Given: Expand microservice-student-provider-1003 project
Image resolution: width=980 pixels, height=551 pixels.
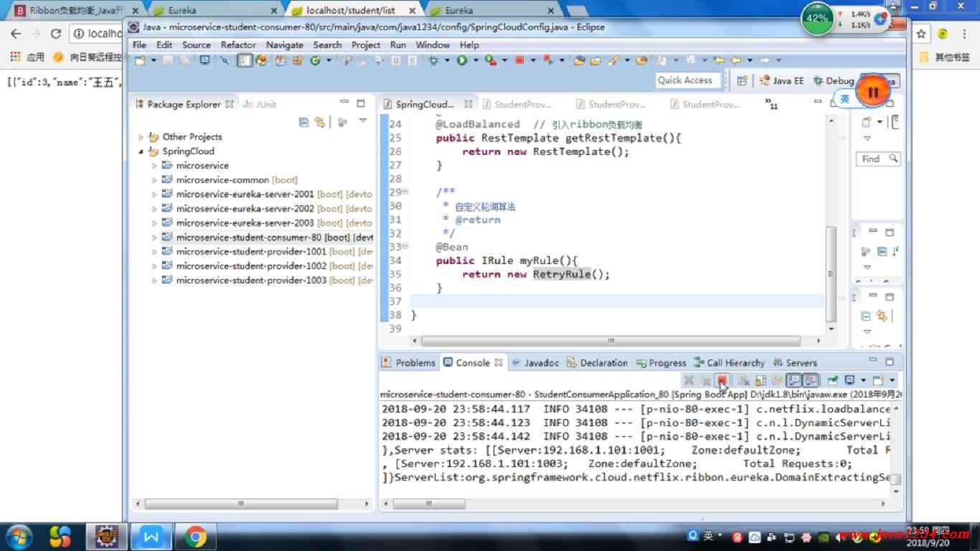Looking at the screenshot, I should point(154,281).
